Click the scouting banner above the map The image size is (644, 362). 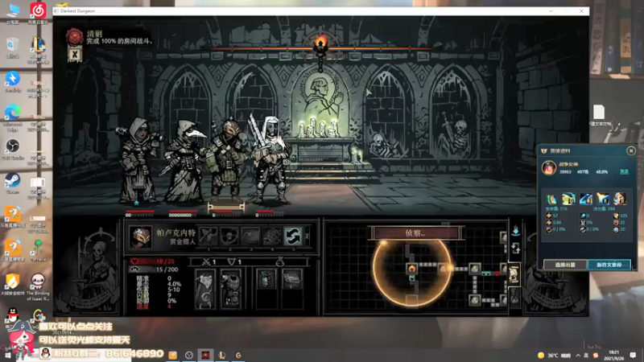click(x=415, y=232)
